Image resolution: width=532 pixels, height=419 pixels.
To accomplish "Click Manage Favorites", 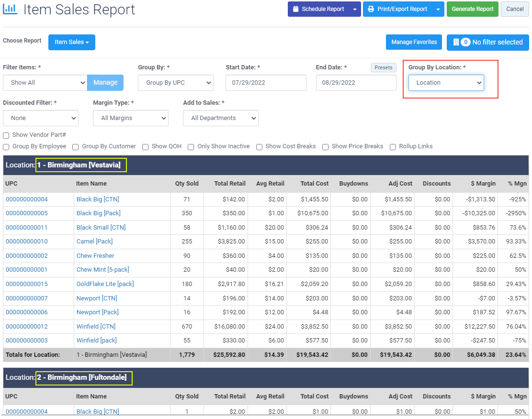I will (414, 42).
